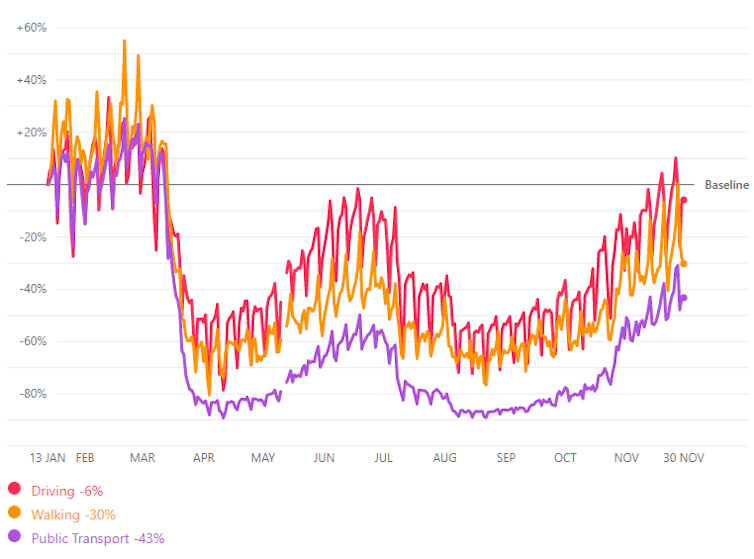
Task: Select the JUL month label on the axis
Action: coord(384,457)
